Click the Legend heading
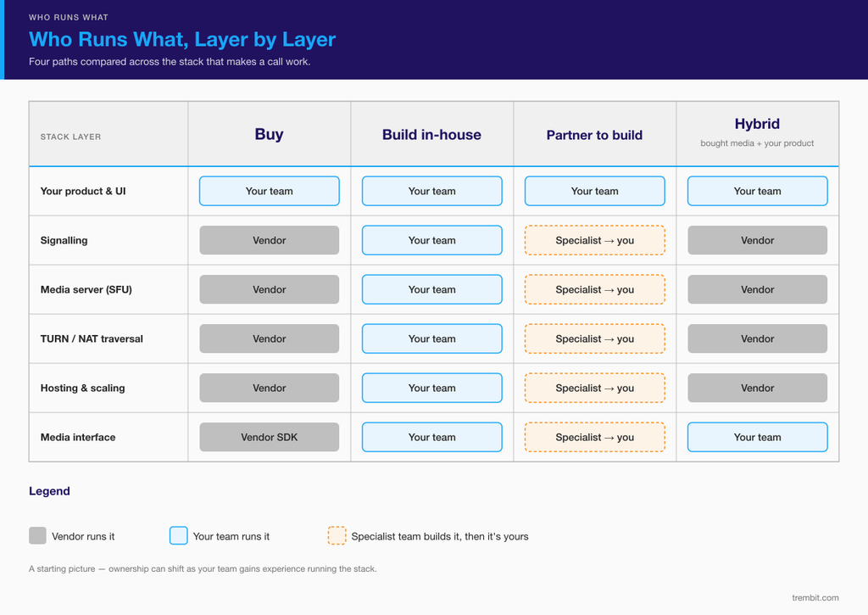The width and height of the screenshot is (868, 615). [49, 491]
